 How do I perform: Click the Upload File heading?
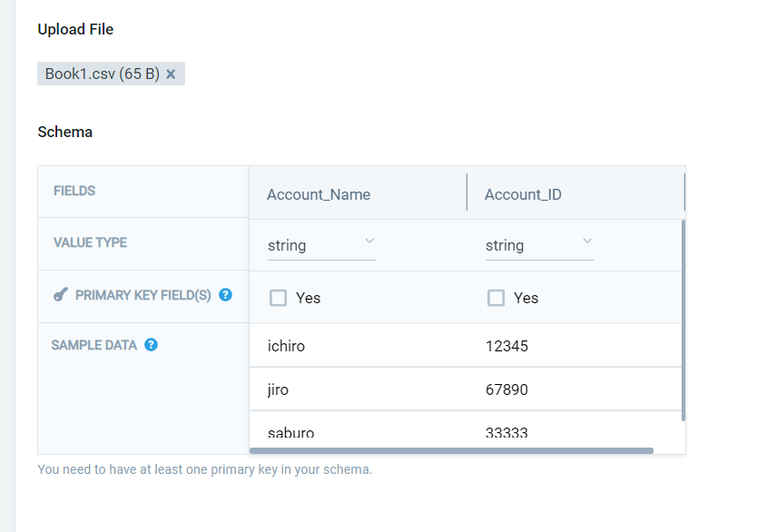click(76, 29)
